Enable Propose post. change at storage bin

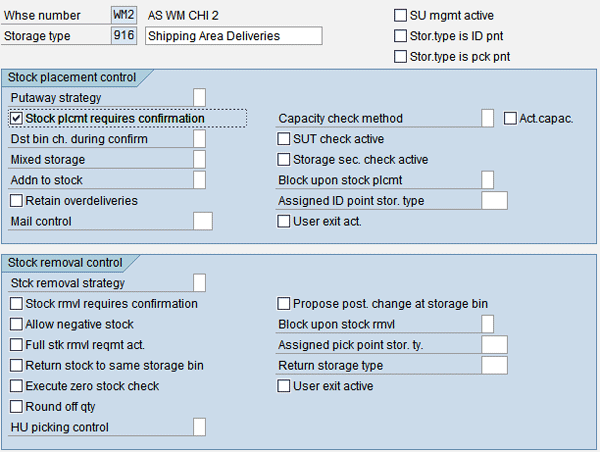pos(284,304)
